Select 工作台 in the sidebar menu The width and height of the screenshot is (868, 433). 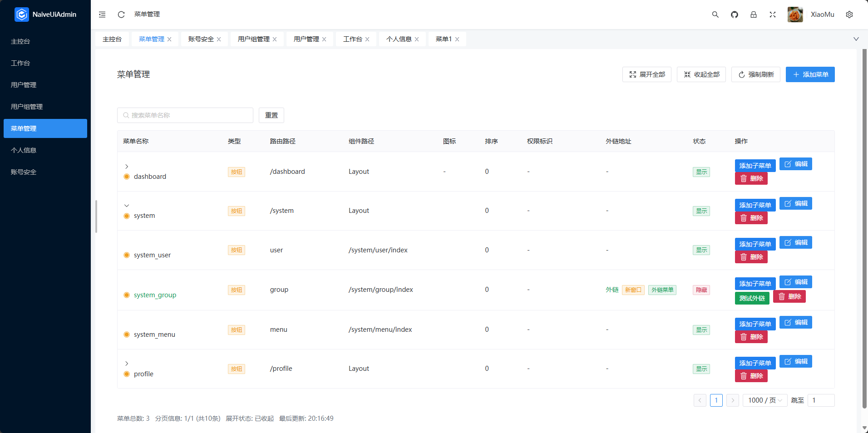(x=20, y=63)
